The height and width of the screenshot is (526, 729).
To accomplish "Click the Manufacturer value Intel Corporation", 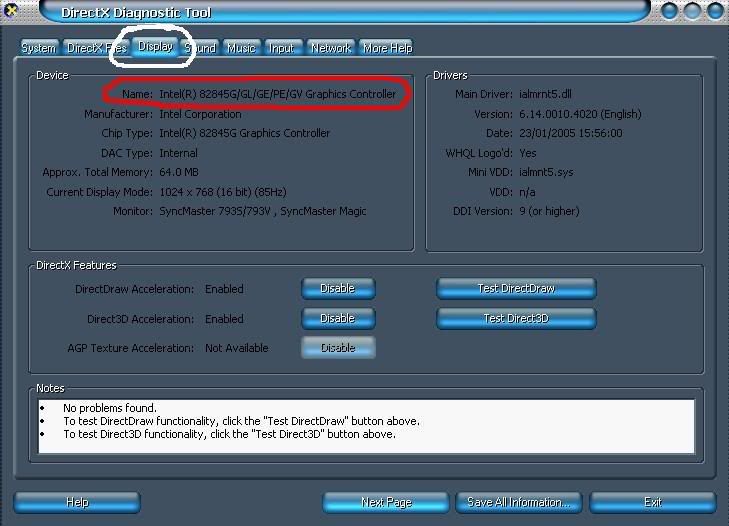I will point(200,114).
